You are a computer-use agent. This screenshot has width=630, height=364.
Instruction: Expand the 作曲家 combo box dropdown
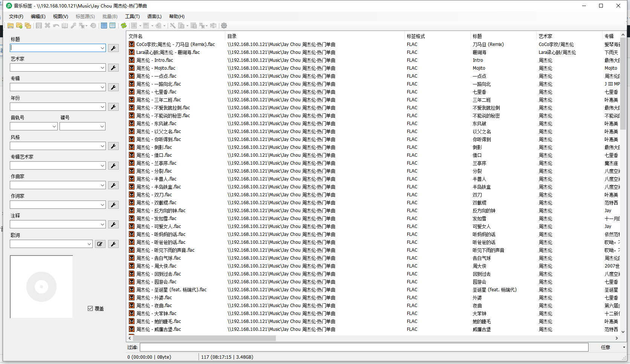102,185
